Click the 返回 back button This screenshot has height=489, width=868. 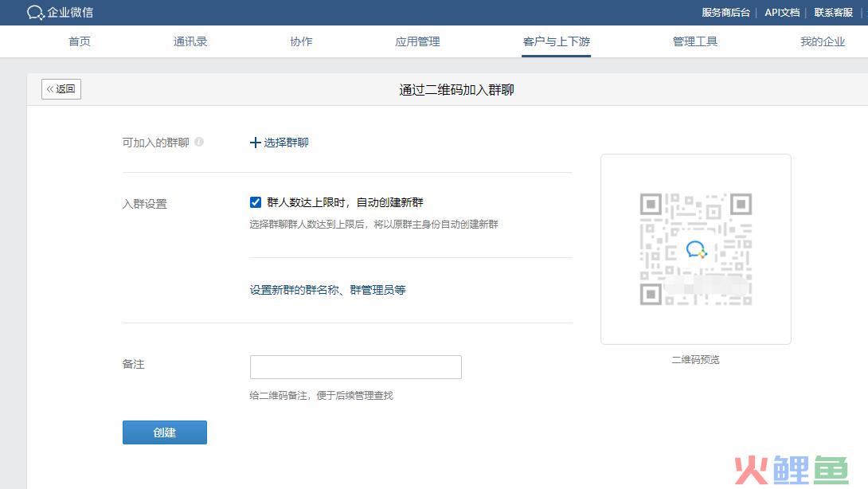click(x=61, y=89)
